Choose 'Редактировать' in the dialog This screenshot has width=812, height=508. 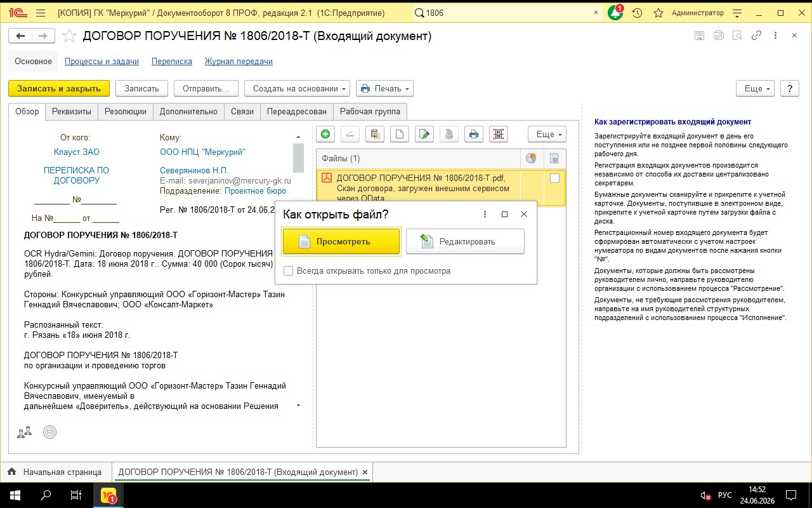click(x=465, y=241)
